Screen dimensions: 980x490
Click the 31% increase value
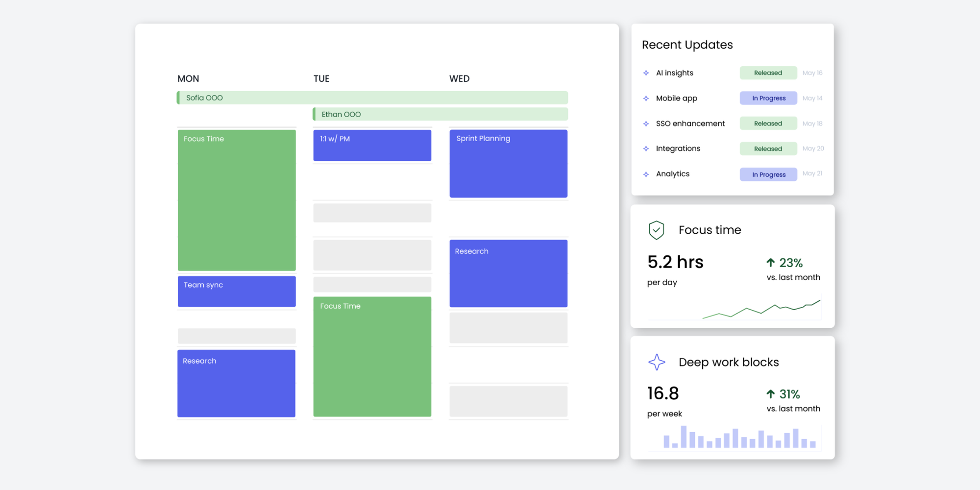tap(789, 394)
